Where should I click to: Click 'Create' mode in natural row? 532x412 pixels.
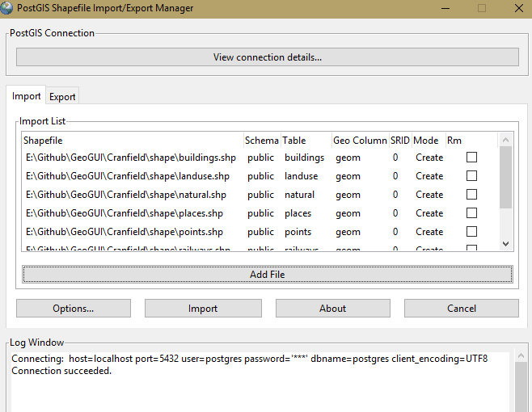(x=429, y=195)
